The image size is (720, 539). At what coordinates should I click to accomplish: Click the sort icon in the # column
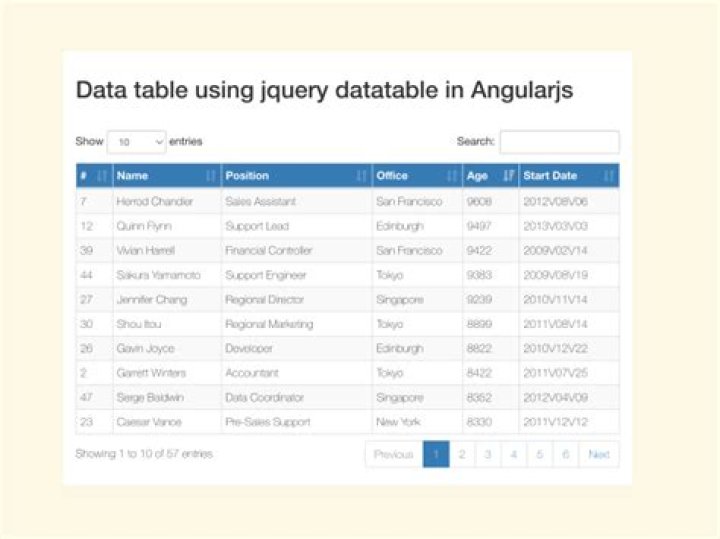(102, 176)
